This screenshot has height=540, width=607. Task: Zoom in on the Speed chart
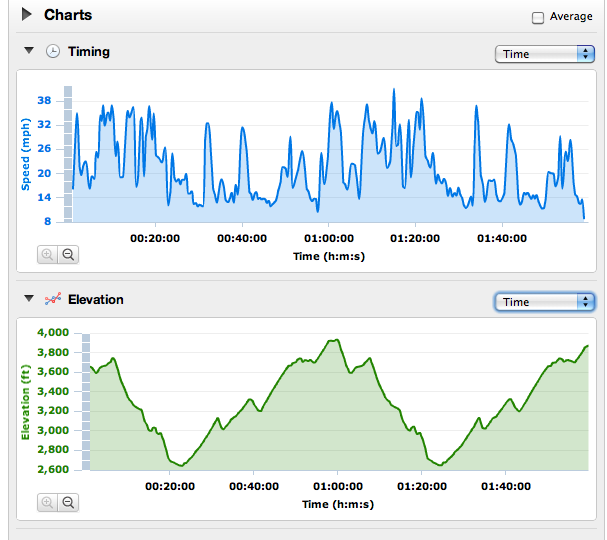tap(47, 254)
